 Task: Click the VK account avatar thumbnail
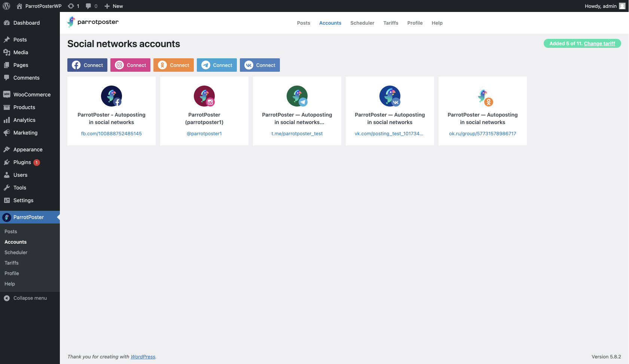coord(390,96)
